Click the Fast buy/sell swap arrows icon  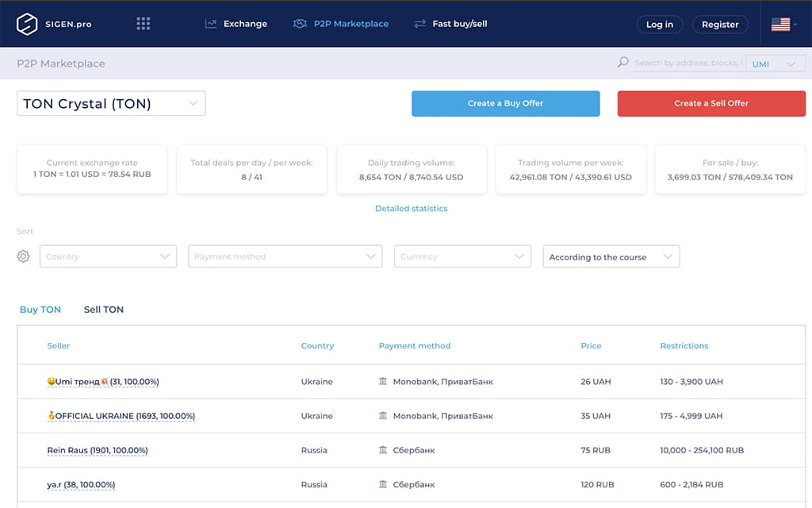(420, 24)
